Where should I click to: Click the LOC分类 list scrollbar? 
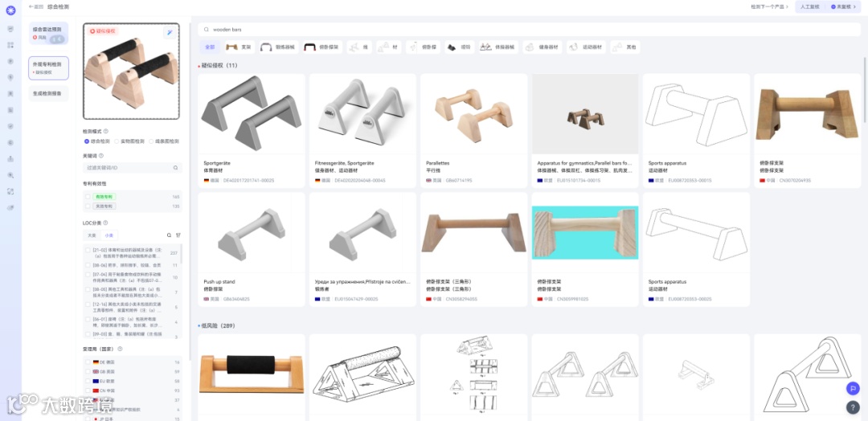(182, 253)
